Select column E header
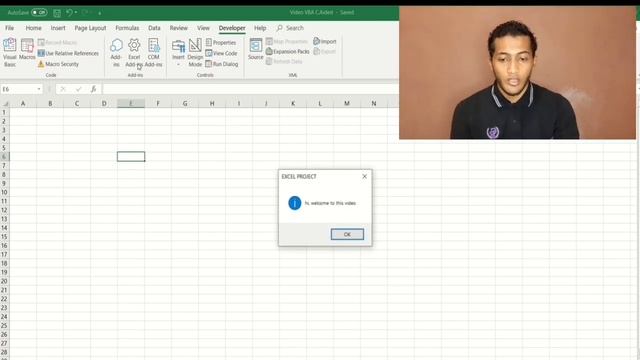This screenshot has width=640, height=360. [131, 104]
